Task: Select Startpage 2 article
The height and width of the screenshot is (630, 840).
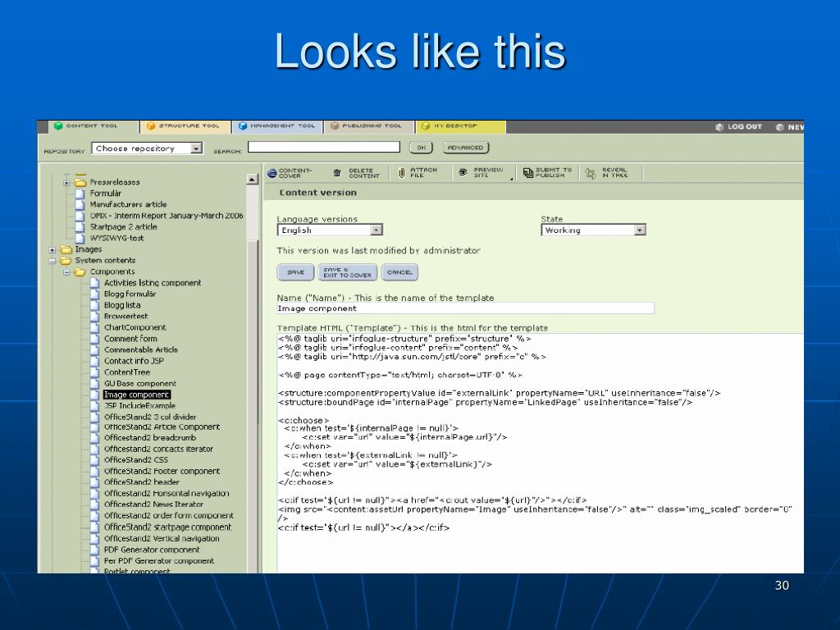Action: [x=123, y=227]
